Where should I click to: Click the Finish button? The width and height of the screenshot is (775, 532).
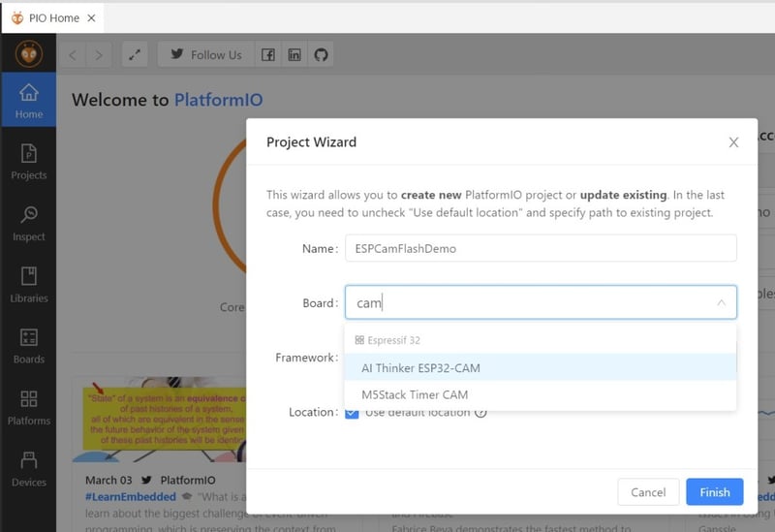[714, 492]
